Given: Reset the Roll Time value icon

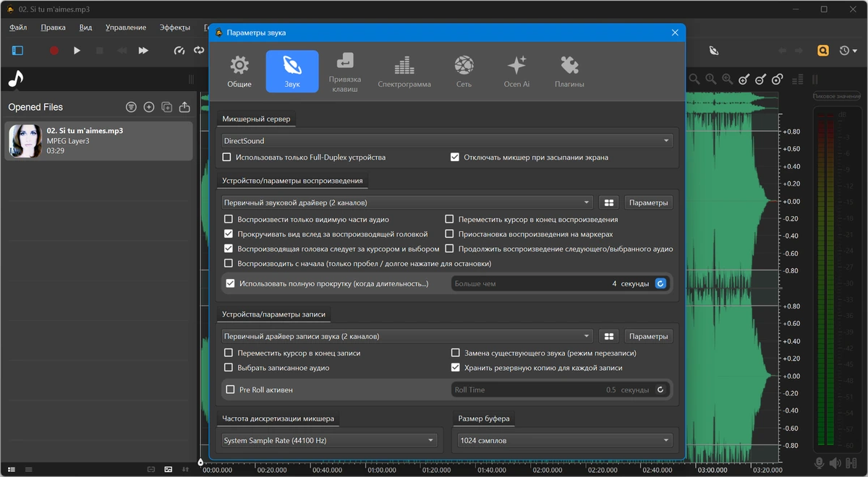Looking at the screenshot, I should (x=660, y=390).
